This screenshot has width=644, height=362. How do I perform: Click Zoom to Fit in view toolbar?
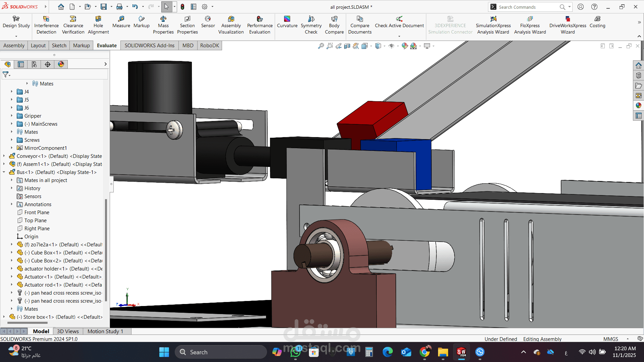click(321, 46)
